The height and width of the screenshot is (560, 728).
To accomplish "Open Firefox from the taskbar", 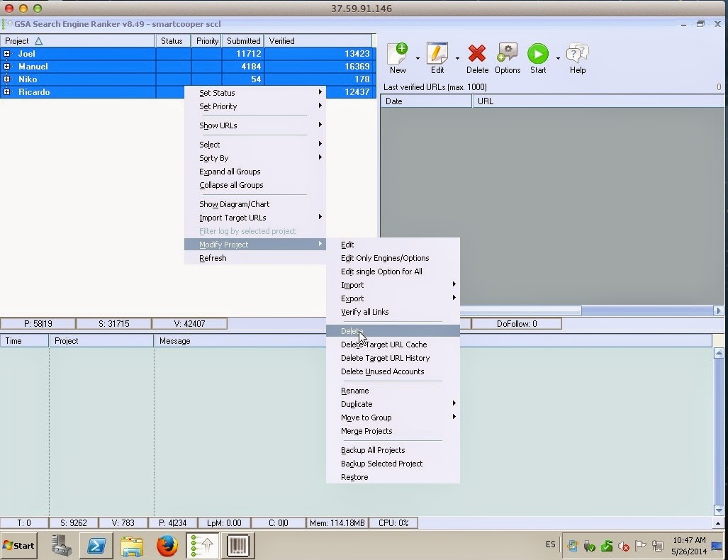I will coord(167,546).
